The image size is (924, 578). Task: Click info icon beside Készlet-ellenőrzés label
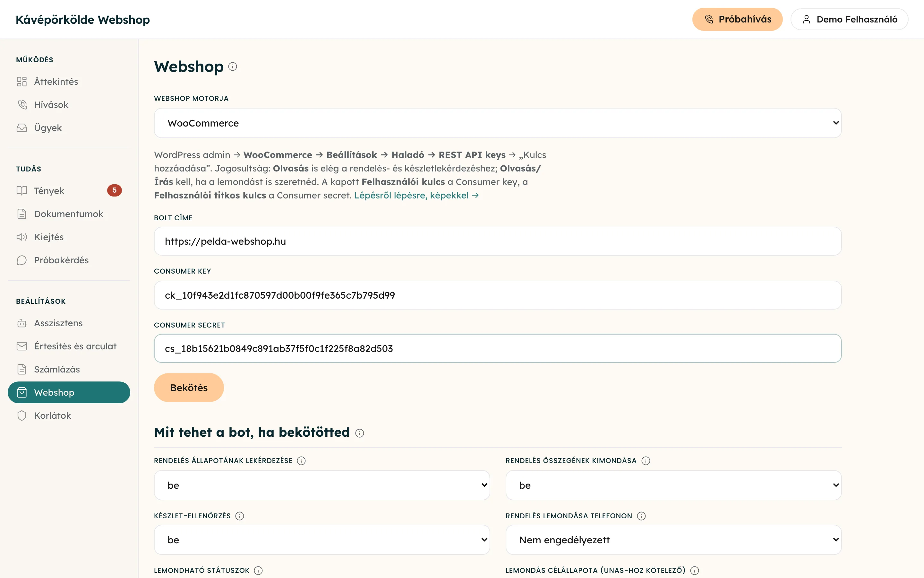240,516
